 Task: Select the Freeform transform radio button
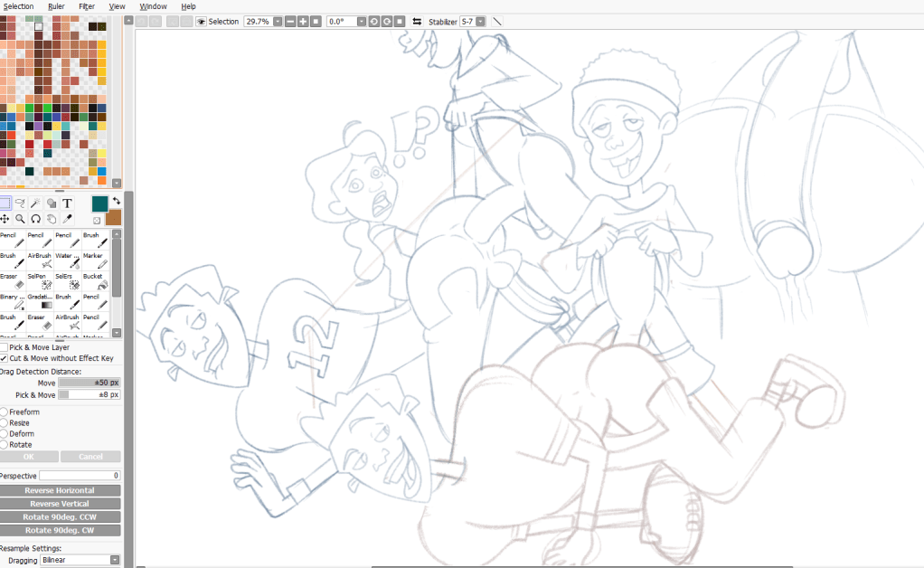click(5, 412)
